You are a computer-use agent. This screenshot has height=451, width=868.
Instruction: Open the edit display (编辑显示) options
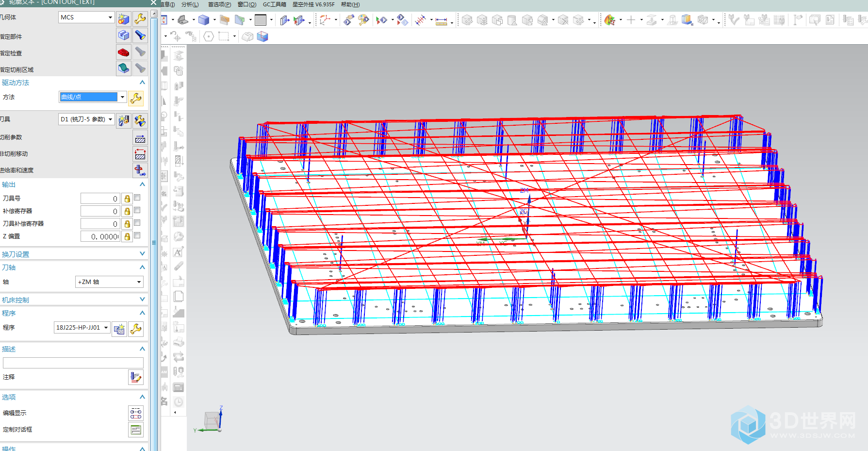pyautogui.click(x=136, y=413)
